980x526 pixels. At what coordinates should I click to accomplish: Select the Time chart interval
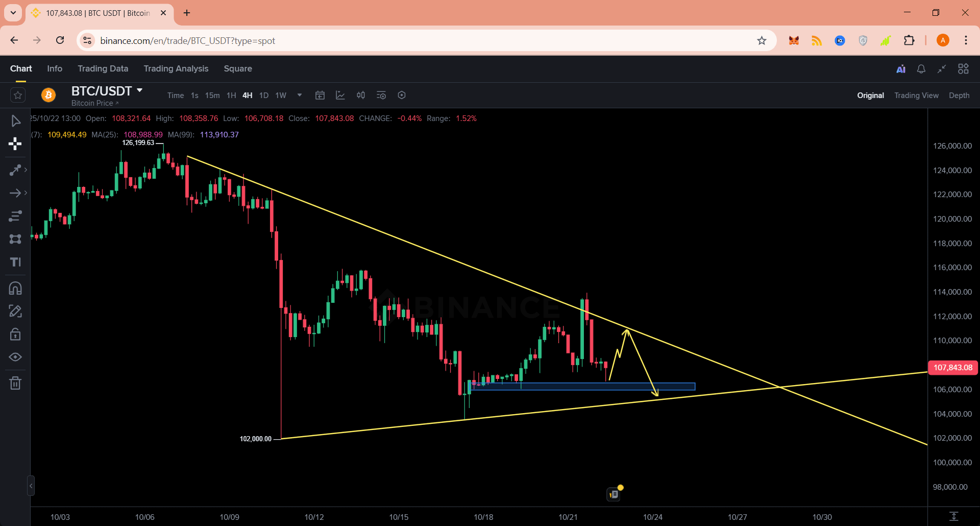(176, 95)
